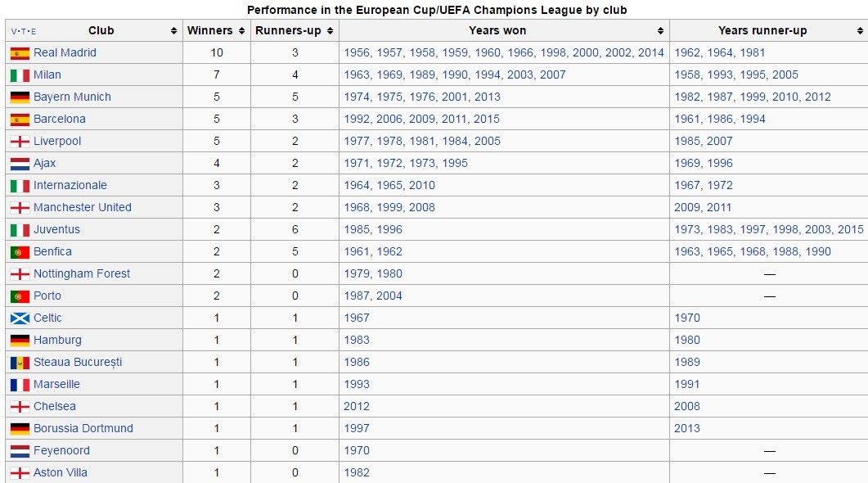Screen dimensions: 868x483
Task: Click the Spanish flag beside Real Madrid
Action: click(20, 53)
